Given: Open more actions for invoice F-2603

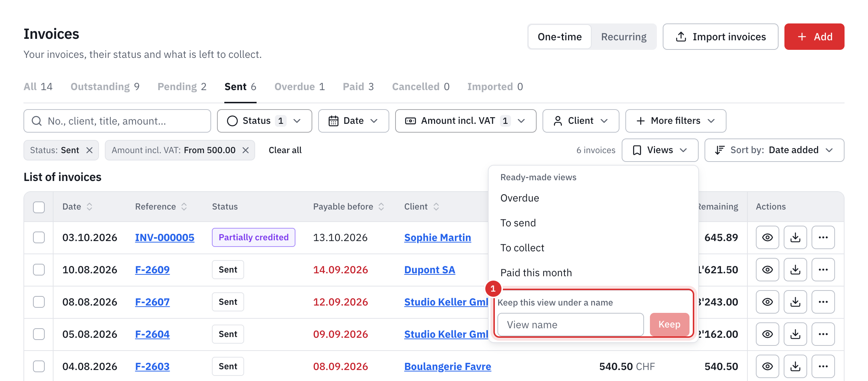Looking at the screenshot, I should (x=823, y=366).
